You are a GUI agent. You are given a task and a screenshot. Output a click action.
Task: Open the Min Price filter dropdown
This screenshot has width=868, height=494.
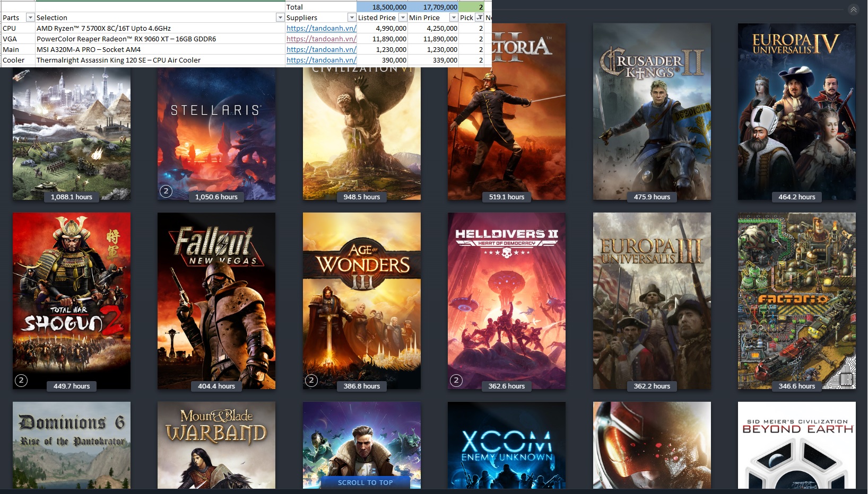tap(454, 17)
